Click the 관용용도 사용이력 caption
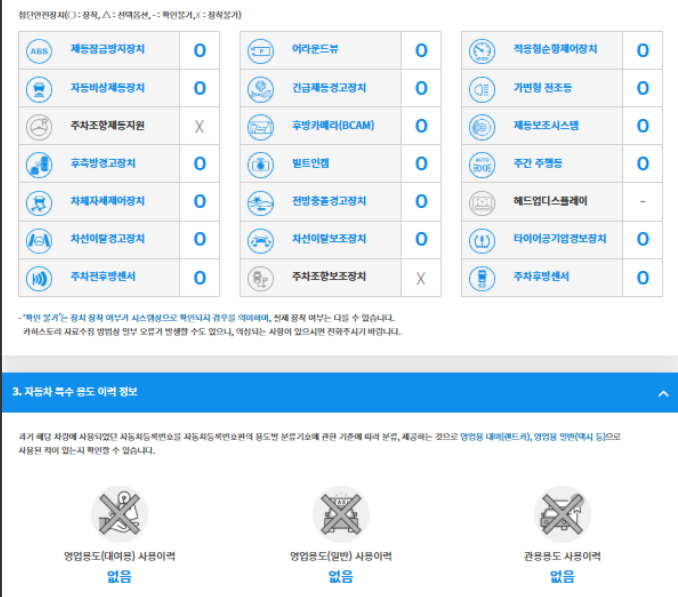The image size is (678, 597). coord(562,556)
